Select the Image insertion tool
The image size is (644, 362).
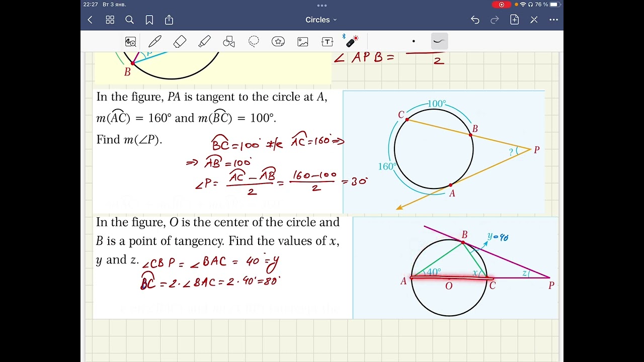tap(303, 42)
